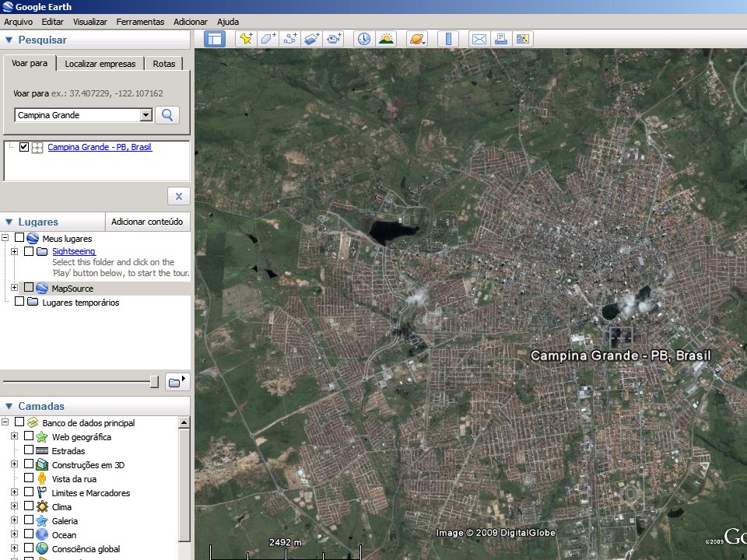Add a polygon using toolbar icon
The image size is (747, 560).
coord(268,39)
